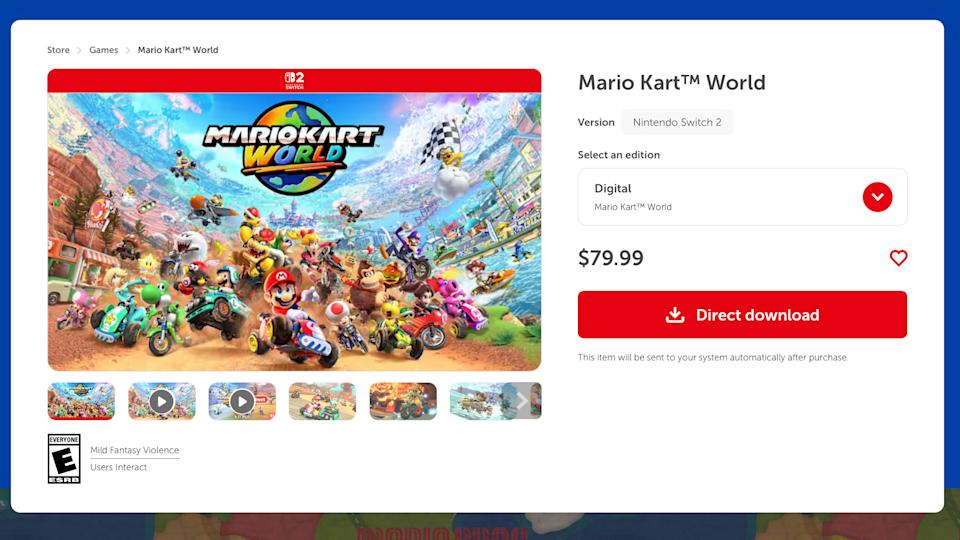Play the first video thumbnail
The width and height of the screenshot is (960, 540).
coord(162,401)
